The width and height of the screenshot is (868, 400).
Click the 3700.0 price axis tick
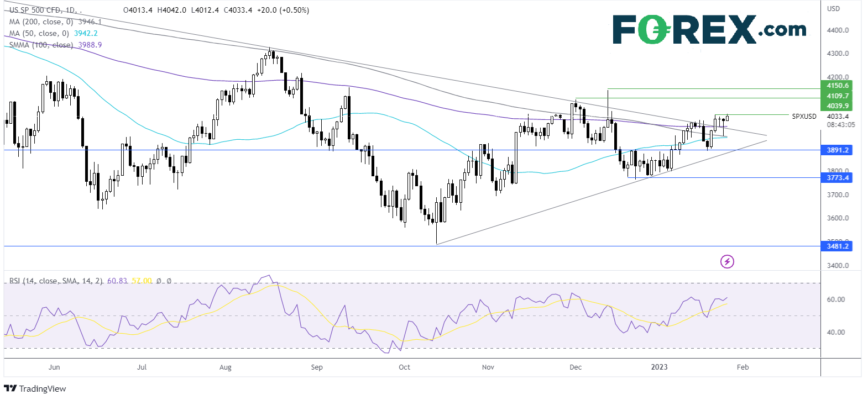(x=838, y=195)
